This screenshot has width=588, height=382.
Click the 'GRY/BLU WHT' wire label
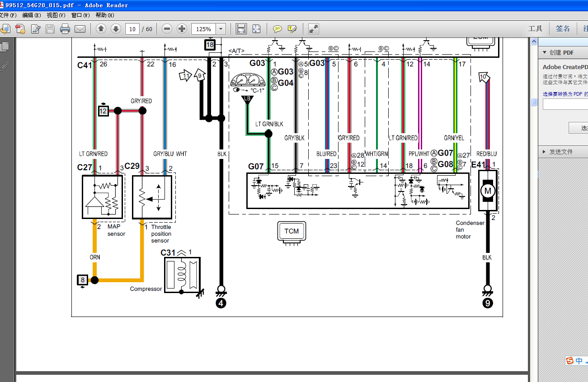click(x=170, y=154)
